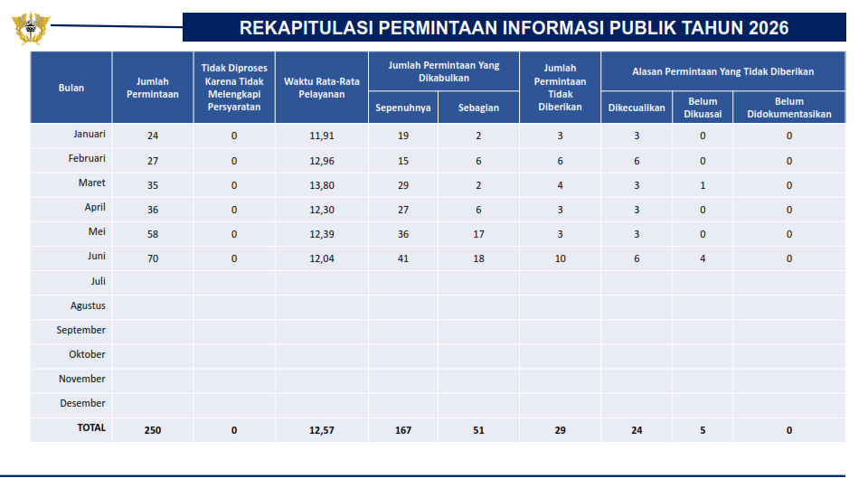868x488 pixels.
Task: Click the Desember row label
Action: pyautogui.click(x=82, y=403)
